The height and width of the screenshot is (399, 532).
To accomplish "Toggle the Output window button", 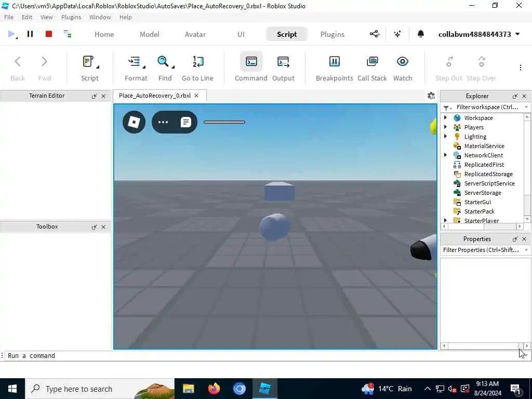I will pyautogui.click(x=283, y=68).
